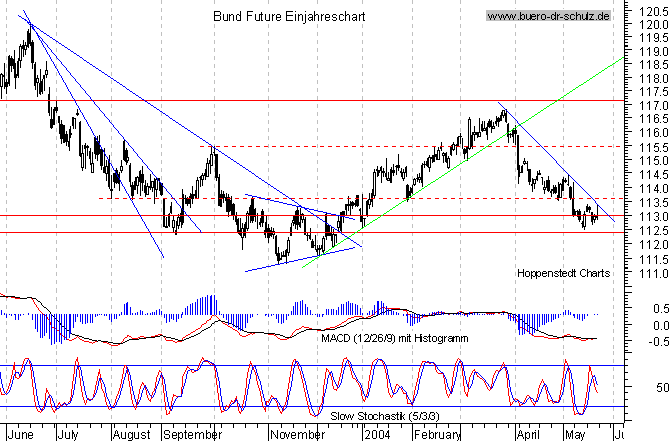Click the 2004 year marker on time axis
The width and height of the screenshot is (672, 441).
pos(375,435)
